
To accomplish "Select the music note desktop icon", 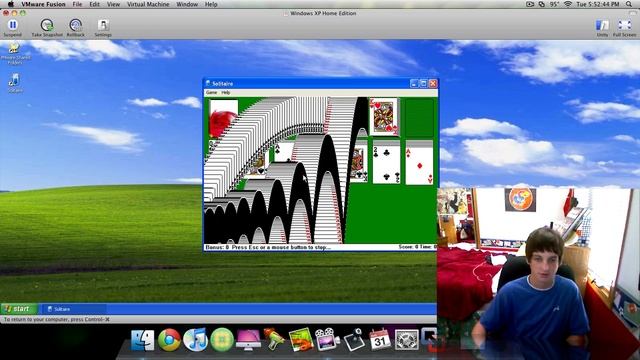I will [x=15, y=83].
